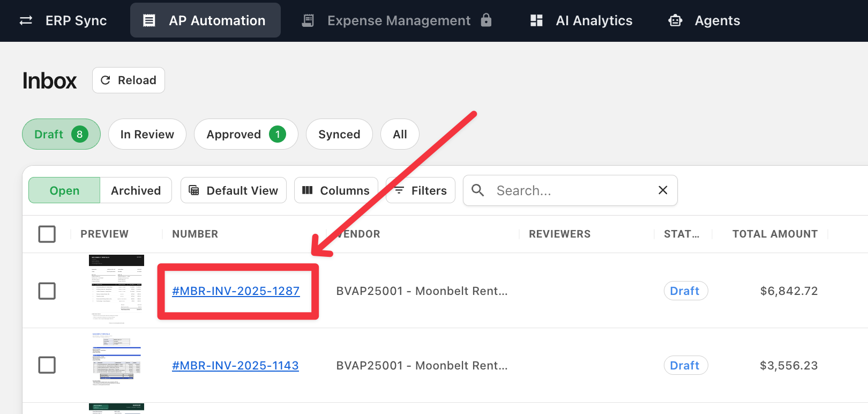The height and width of the screenshot is (414, 868).
Task: Click the Draft badge for invoice 1287
Action: click(x=686, y=291)
